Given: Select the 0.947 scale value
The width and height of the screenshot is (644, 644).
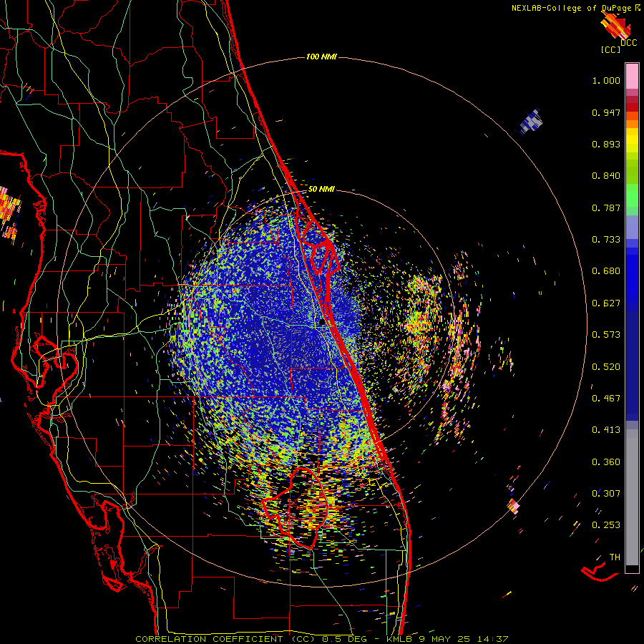Looking at the screenshot, I should point(606,112).
